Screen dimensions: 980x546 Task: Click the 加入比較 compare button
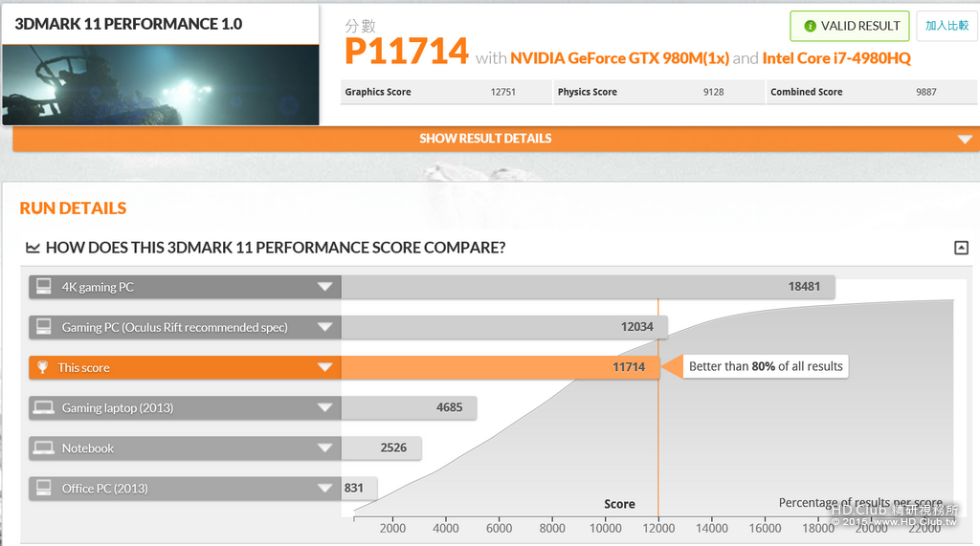(947, 26)
